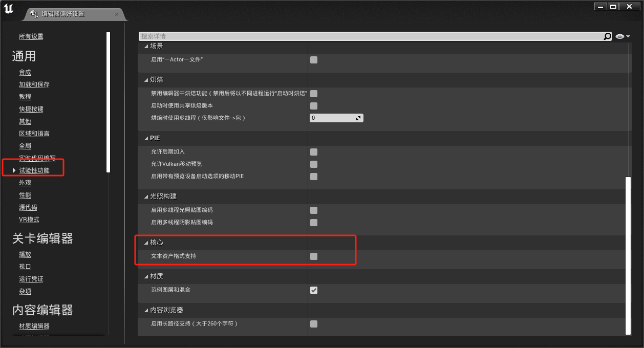
Task: Collapse the PIE section
Action: tap(146, 138)
